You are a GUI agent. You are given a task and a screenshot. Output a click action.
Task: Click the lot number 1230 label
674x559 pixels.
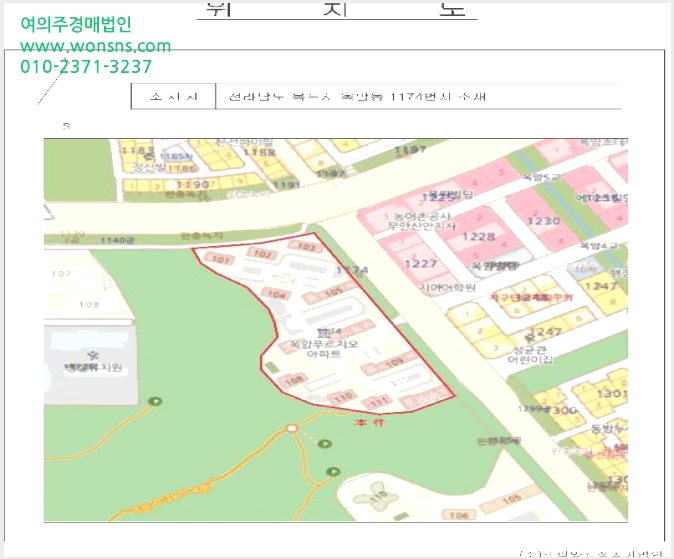coord(544,221)
